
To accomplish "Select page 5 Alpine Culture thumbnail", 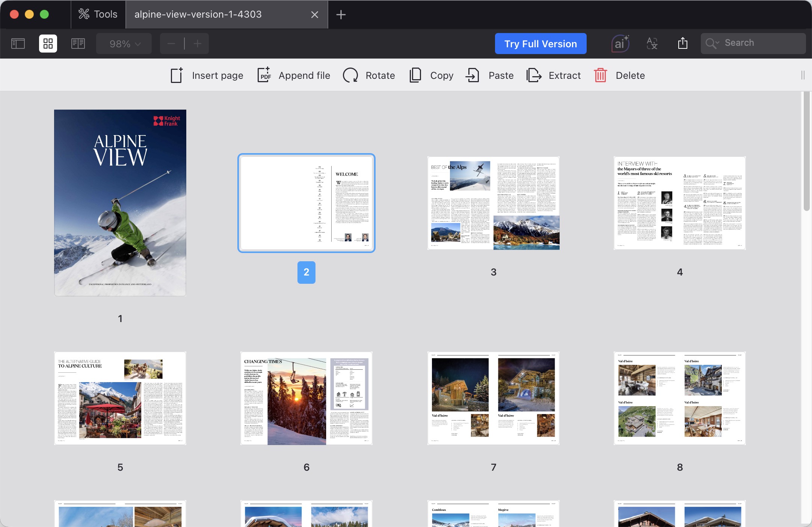I will point(120,398).
